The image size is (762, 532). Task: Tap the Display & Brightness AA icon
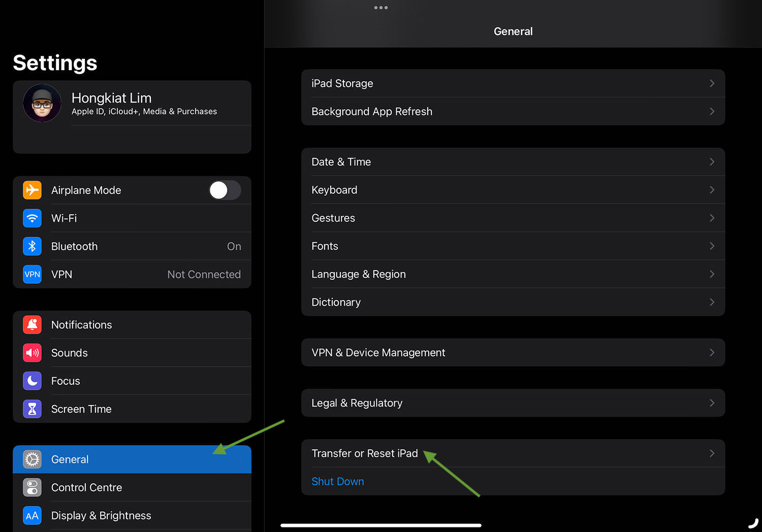[x=32, y=516]
